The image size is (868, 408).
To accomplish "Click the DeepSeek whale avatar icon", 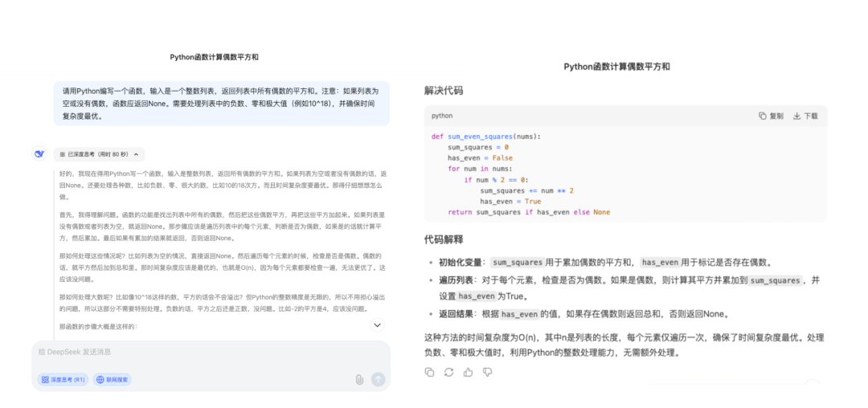I will click(39, 154).
